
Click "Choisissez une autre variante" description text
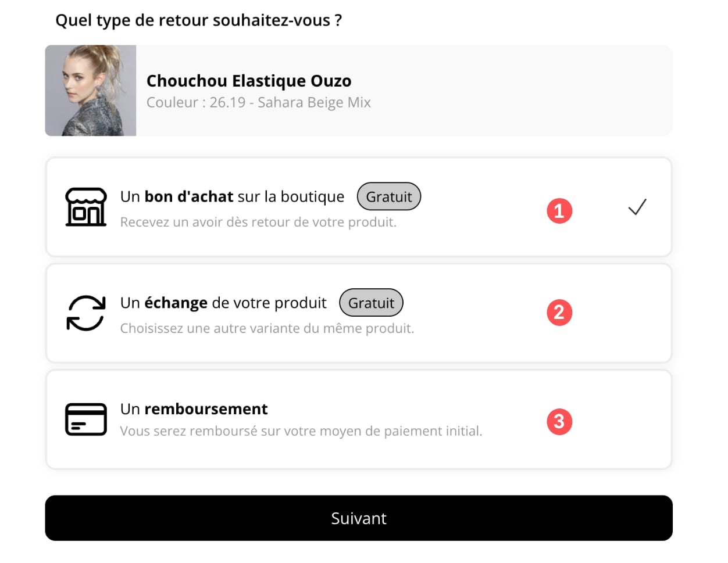point(267,329)
